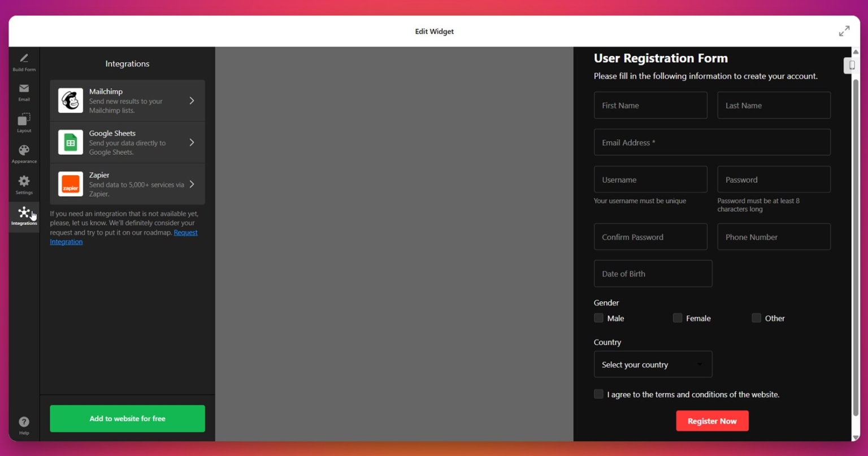
Task: Open the Select your country dropdown
Action: tap(653, 364)
